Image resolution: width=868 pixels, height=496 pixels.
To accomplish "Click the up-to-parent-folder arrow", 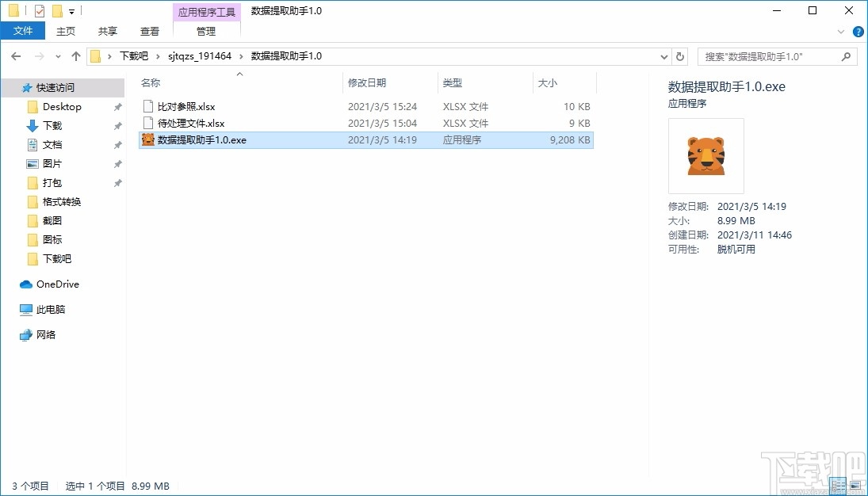I will (x=75, y=56).
